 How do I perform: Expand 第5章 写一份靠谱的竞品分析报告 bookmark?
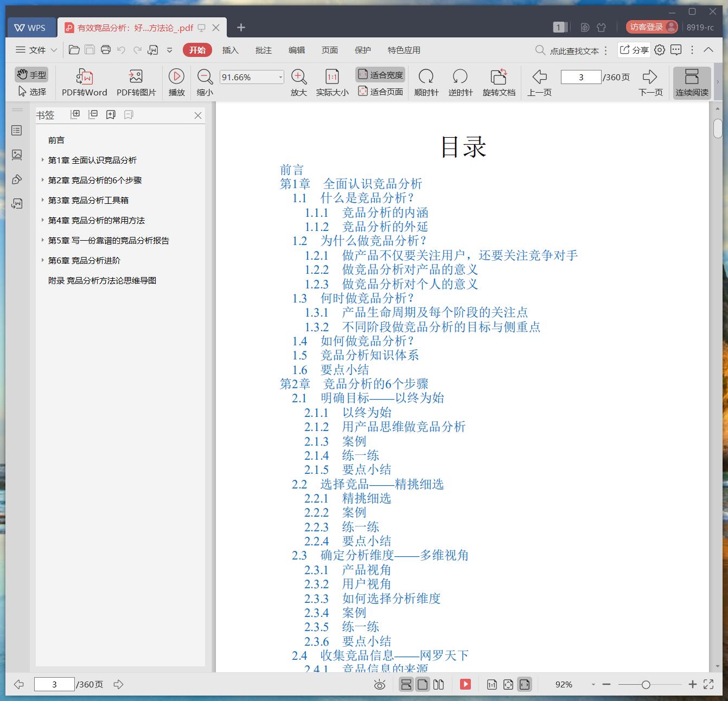pyautogui.click(x=43, y=240)
